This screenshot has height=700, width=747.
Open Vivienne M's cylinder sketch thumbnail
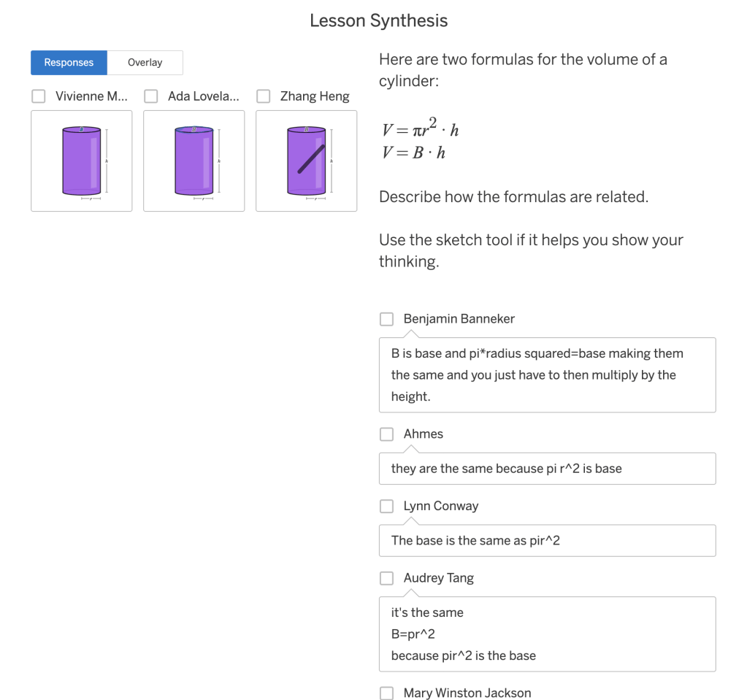click(x=81, y=161)
